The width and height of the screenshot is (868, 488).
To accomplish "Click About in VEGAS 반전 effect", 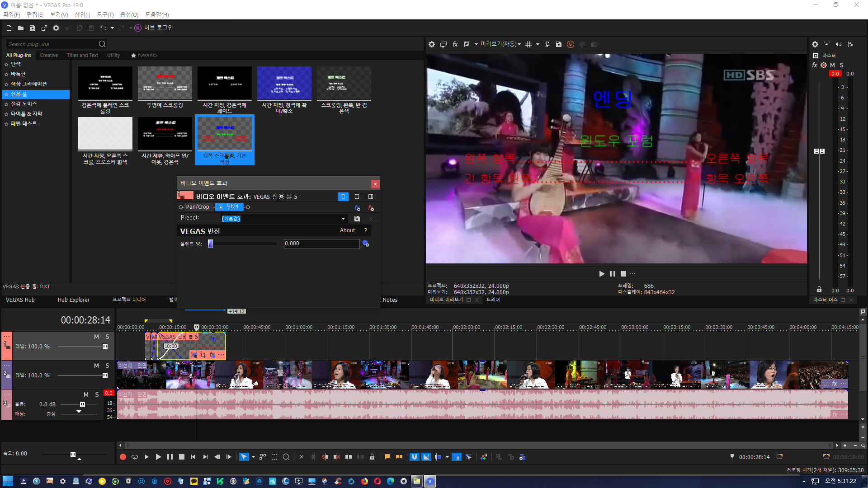I will point(347,230).
